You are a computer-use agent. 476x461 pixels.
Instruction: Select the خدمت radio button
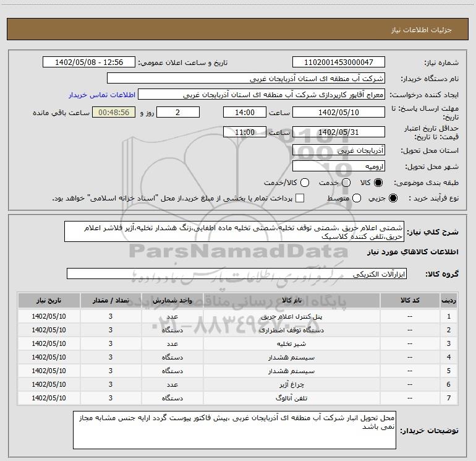coord(346,183)
